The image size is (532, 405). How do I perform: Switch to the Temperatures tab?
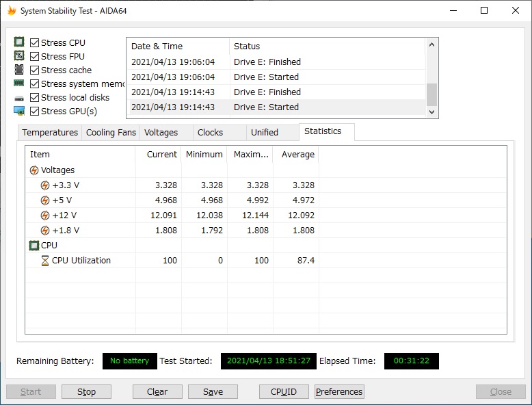point(50,133)
